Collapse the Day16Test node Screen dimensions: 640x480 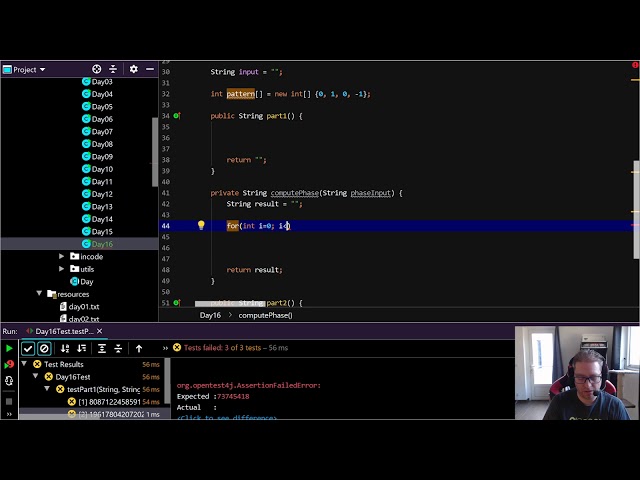click(36, 376)
